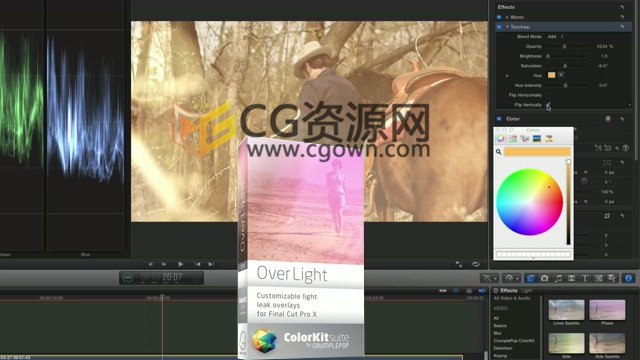The width and height of the screenshot is (640, 360).
Task: Select the Side Sparkle effect thumbnail
Action: (607, 343)
